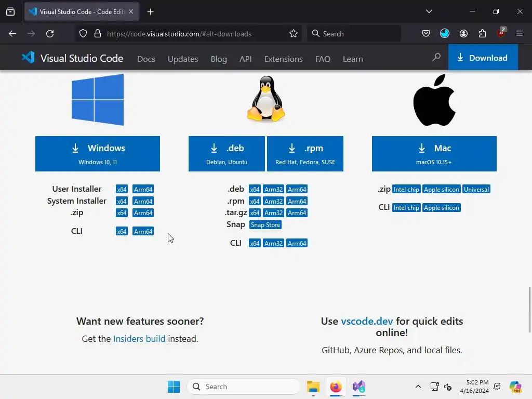Open the API menu item
The image size is (532, 399).
click(x=246, y=59)
